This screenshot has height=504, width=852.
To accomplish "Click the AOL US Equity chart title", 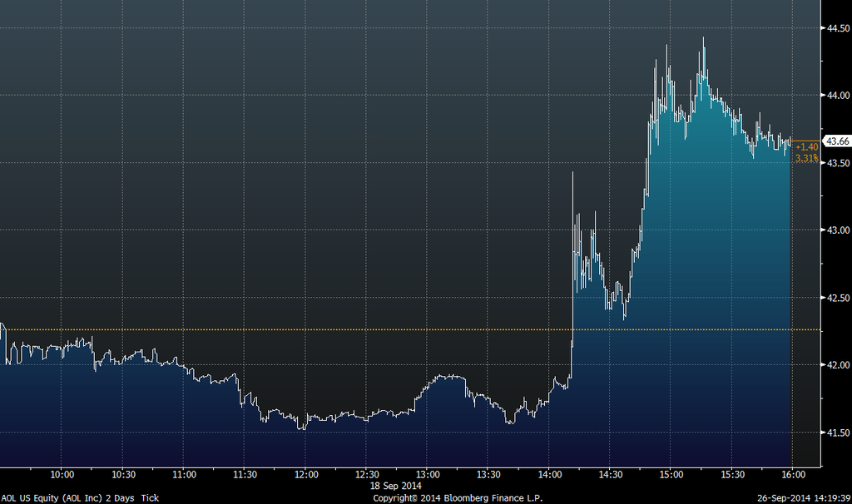I will point(80,498).
